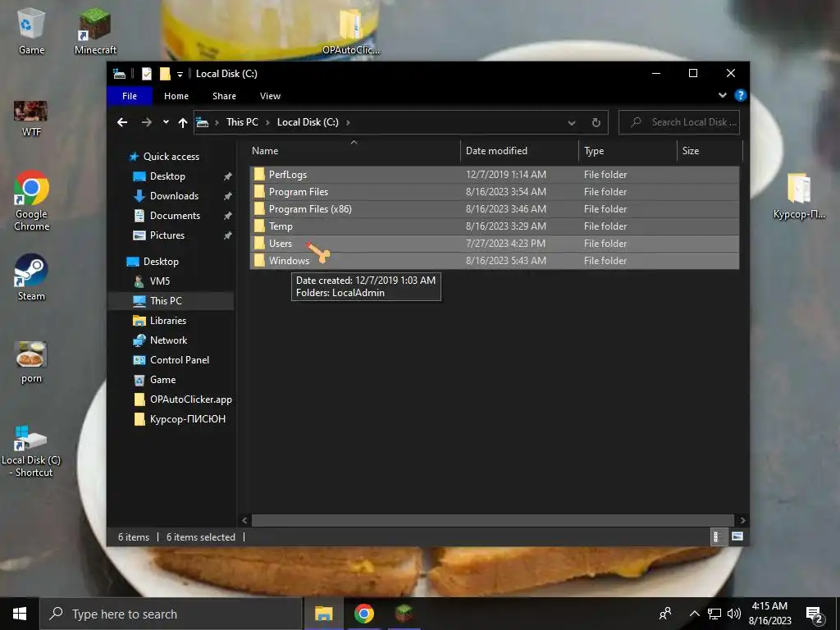Switch to Large icons view in status bar
This screenshot has width=840, height=630.
tap(737, 536)
